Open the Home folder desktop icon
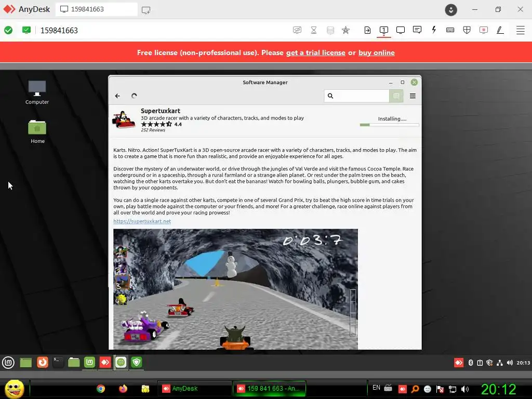The height and width of the screenshot is (399, 532). click(x=37, y=131)
